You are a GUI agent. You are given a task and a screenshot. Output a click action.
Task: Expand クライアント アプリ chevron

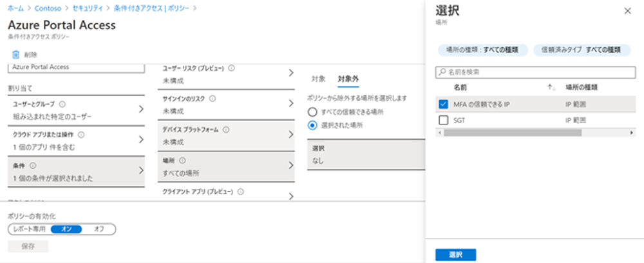pos(291,196)
